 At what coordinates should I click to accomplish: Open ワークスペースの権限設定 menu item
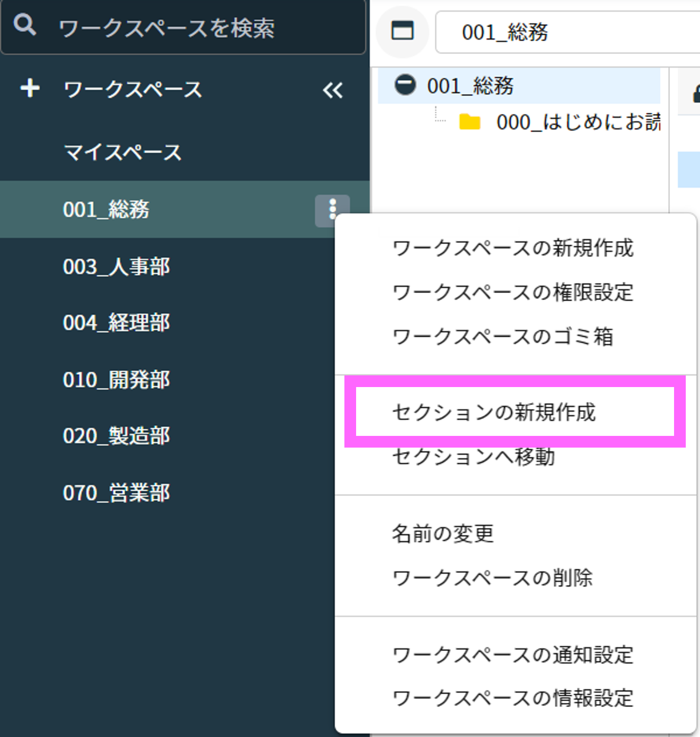click(x=513, y=292)
